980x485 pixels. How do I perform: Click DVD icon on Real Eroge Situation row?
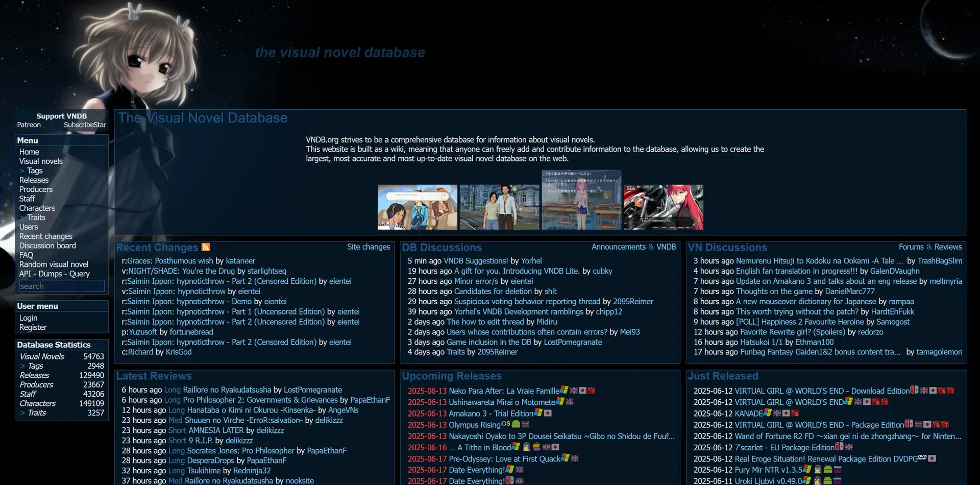922,457
